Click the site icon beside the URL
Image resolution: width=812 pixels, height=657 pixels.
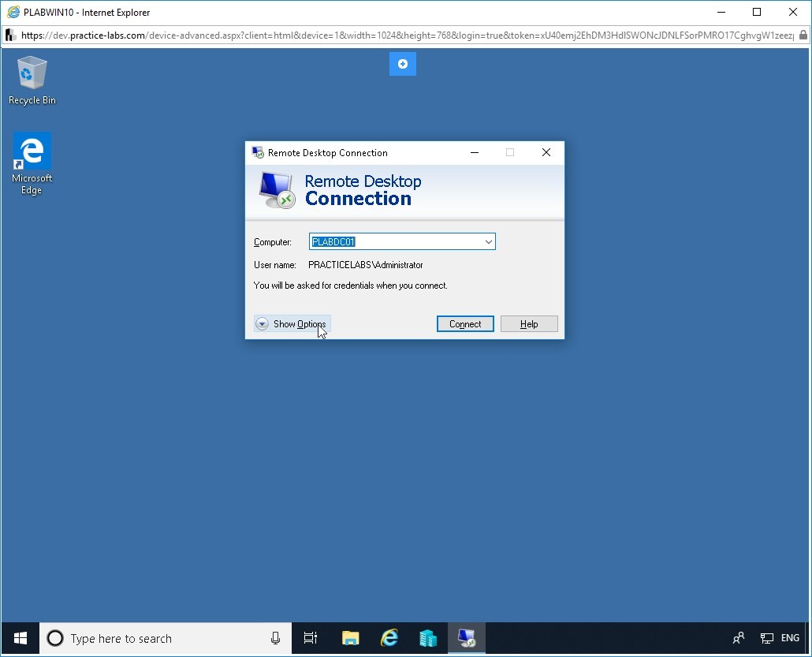click(9, 35)
